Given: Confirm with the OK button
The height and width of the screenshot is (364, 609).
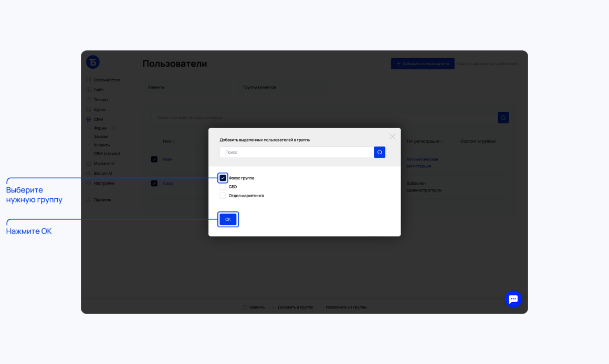Looking at the screenshot, I should (228, 219).
